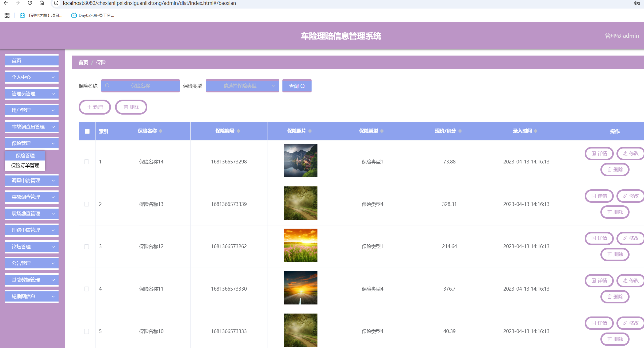Viewport: 644px width, 348px height.
Task: Expand 轮播图信息 sidebar menu
Action: (32, 296)
